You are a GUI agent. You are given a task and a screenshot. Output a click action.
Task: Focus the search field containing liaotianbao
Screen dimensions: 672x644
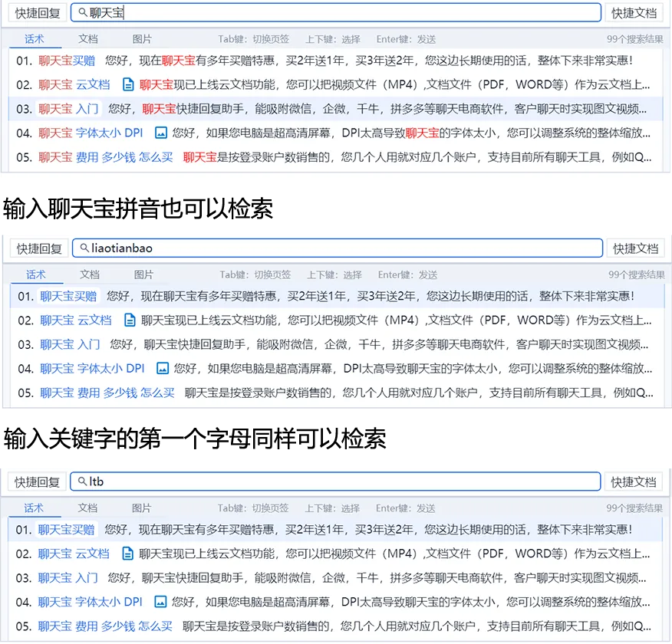(338, 248)
